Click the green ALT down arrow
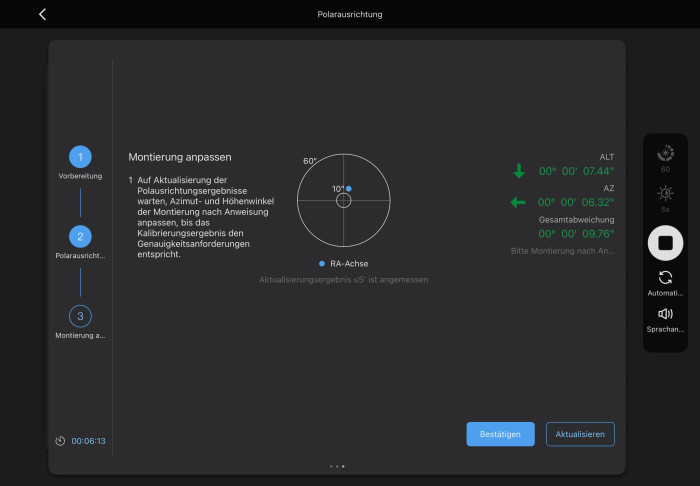Viewport: 700px width, 486px height. click(x=519, y=171)
